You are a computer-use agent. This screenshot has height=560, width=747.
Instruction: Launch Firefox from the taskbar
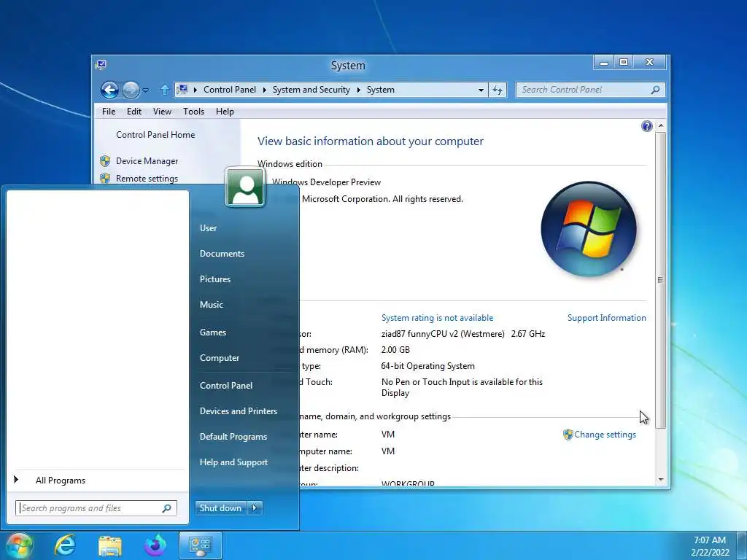click(x=155, y=545)
